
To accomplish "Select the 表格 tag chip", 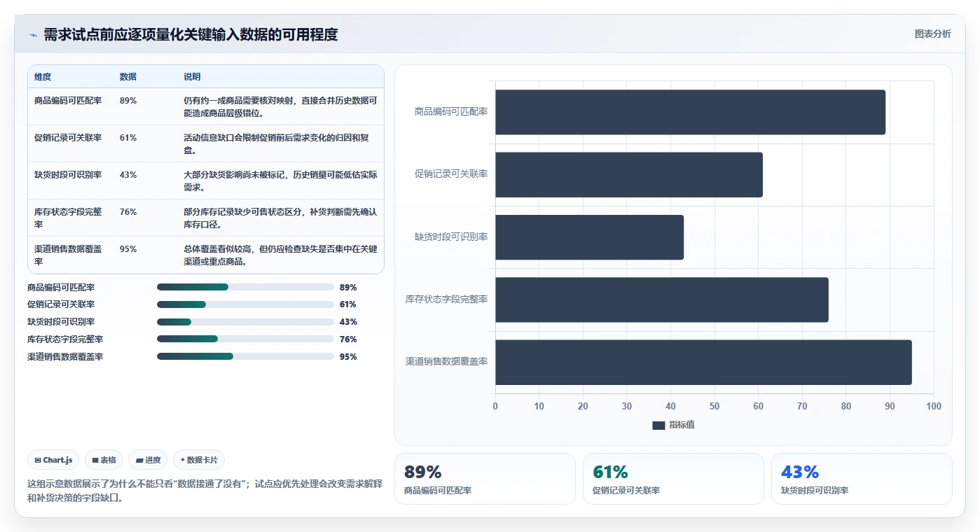I will pyautogui.click(x=104, y=460).
